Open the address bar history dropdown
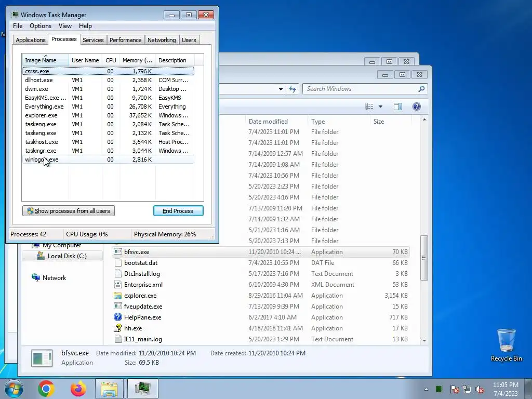532x399 pixels. point(281,89)
